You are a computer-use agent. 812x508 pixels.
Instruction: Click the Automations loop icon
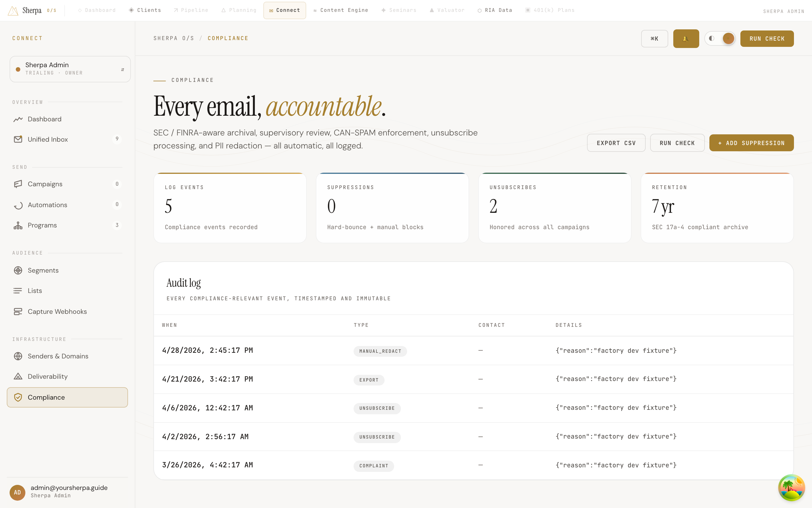(x=18, y=205)
